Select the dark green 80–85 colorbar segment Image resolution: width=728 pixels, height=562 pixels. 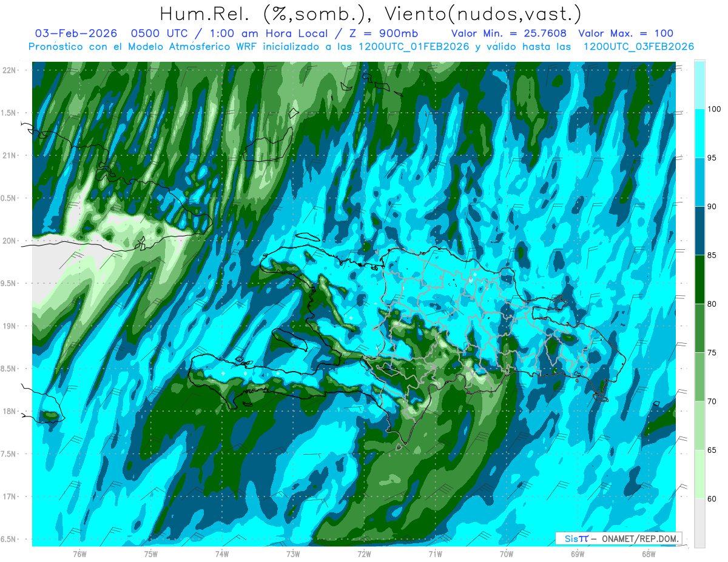(x=699, y=279)
